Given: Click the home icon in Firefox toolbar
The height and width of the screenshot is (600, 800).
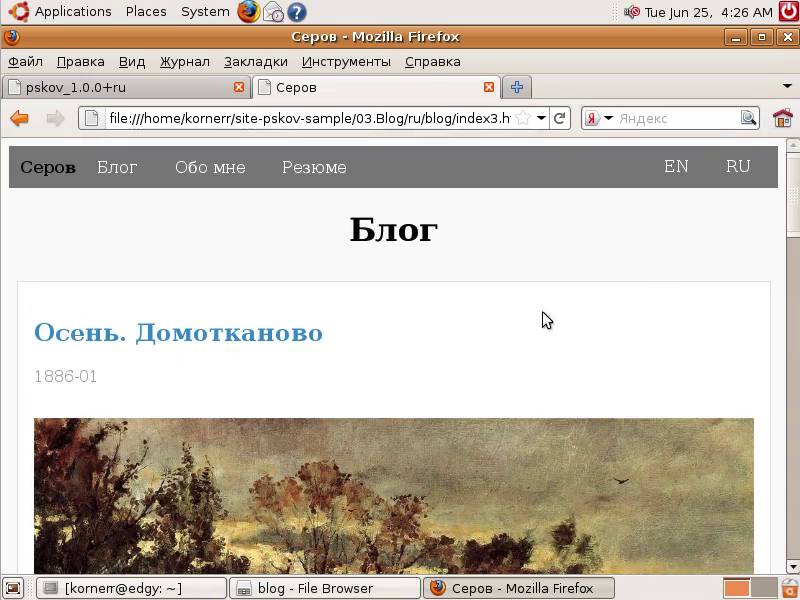Looking at the screenshot, I should click(x=782, y=118).
